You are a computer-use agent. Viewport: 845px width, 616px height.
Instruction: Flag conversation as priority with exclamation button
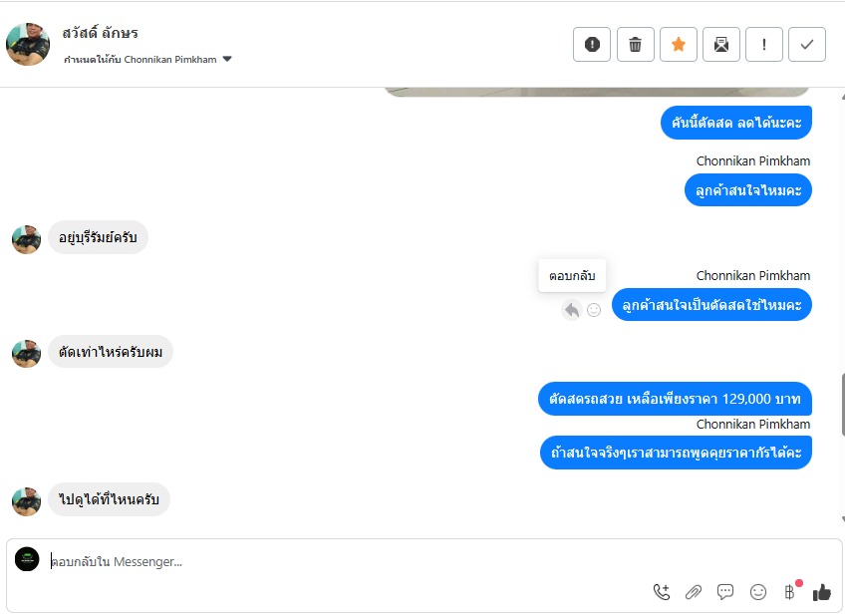[764, 44]
